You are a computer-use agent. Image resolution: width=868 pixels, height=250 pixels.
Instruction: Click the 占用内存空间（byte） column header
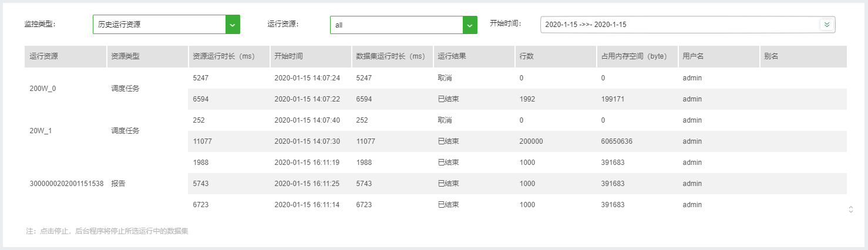pyautogui.click(x=633, y=56)
